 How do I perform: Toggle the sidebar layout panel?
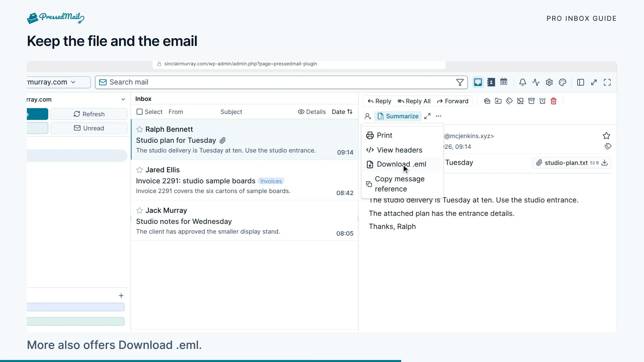point(581,82)
